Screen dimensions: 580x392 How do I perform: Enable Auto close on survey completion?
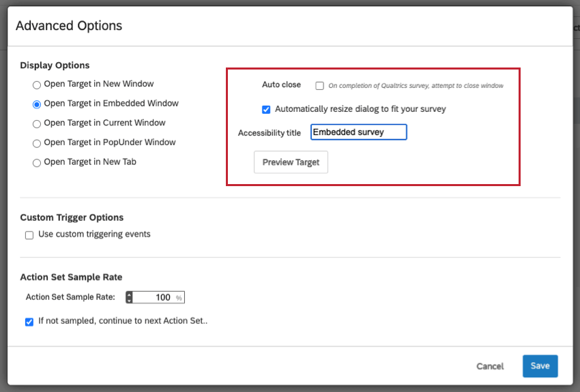click(x=319, y=86)
